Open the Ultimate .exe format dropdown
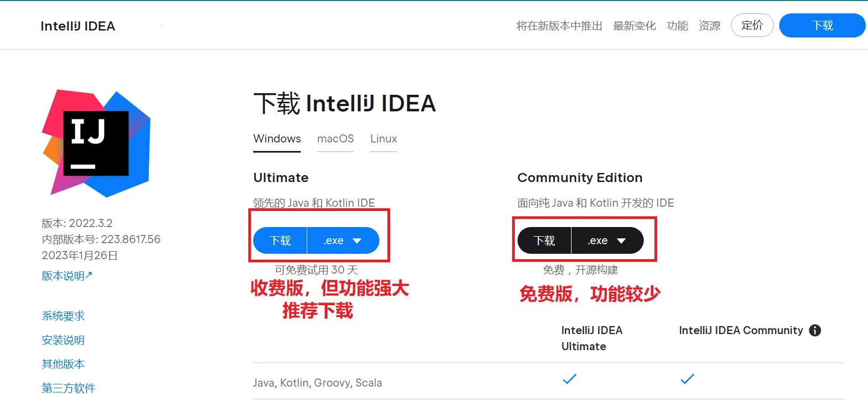The width and height of the screenshot is (868, 408). point(343,240)
